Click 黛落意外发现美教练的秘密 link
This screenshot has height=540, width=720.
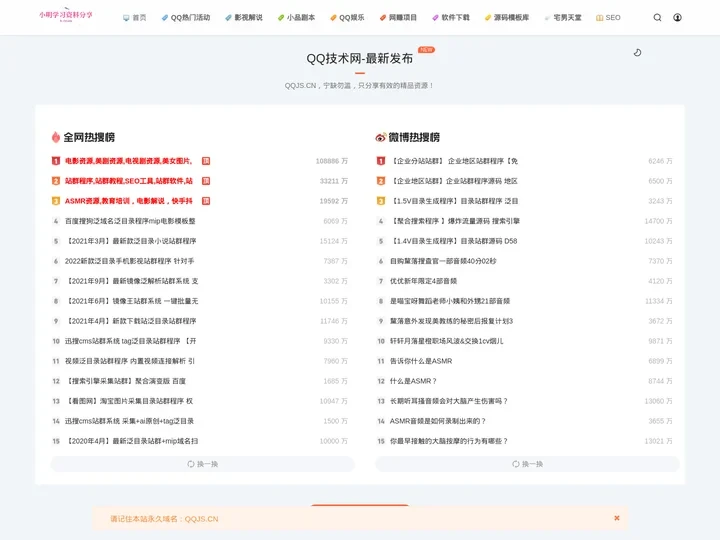click(451, 321)
